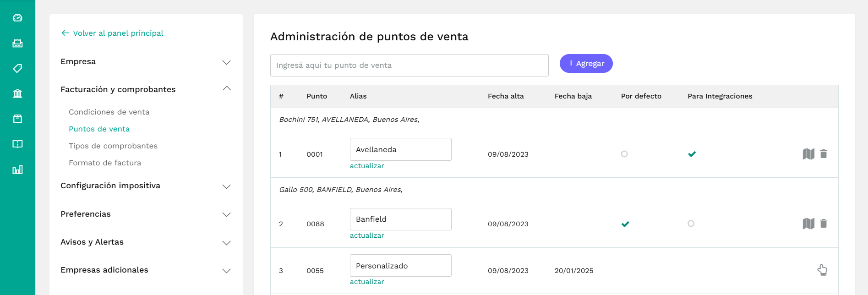Click the Fecha alta column header
Viewport: 868px width, 295px height.
[x=506, y=96]
